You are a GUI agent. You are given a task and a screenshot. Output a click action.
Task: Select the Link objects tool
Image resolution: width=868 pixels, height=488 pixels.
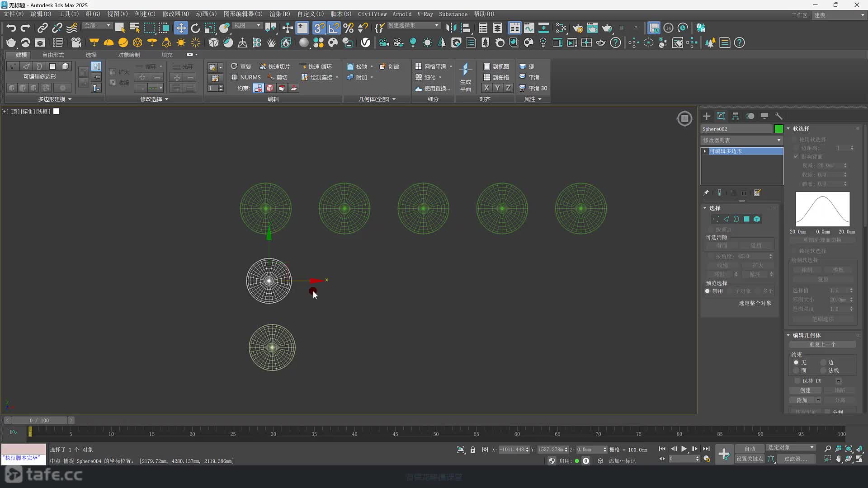click(x=42, y=28)
